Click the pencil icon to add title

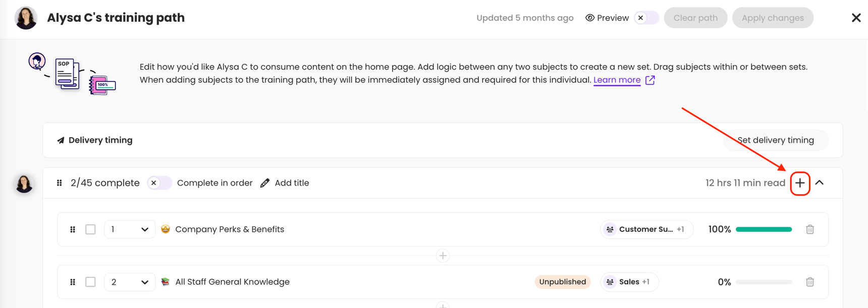pyautogui.click(x=265, y=183)
